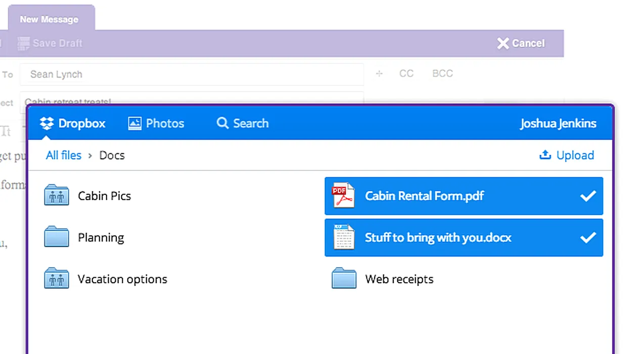Open the Cabin Pics shared folder icon
644x354 pixels.
click(x=57, y=196)
